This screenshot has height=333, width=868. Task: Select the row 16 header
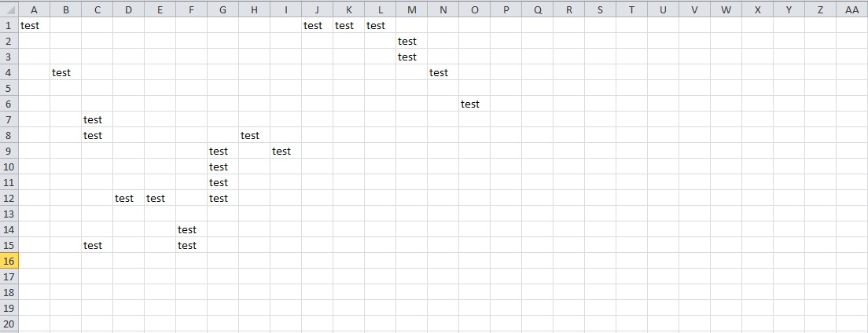[9, 261]
